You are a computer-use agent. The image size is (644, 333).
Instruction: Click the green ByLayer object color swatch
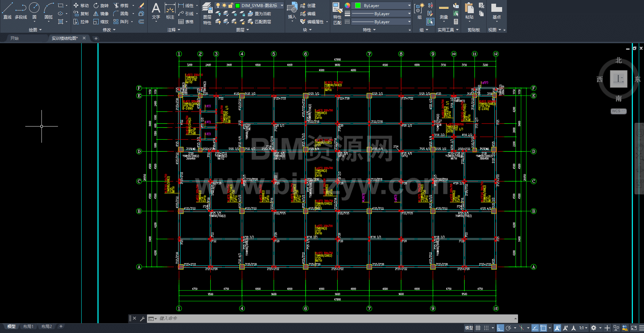pos(358,5)
